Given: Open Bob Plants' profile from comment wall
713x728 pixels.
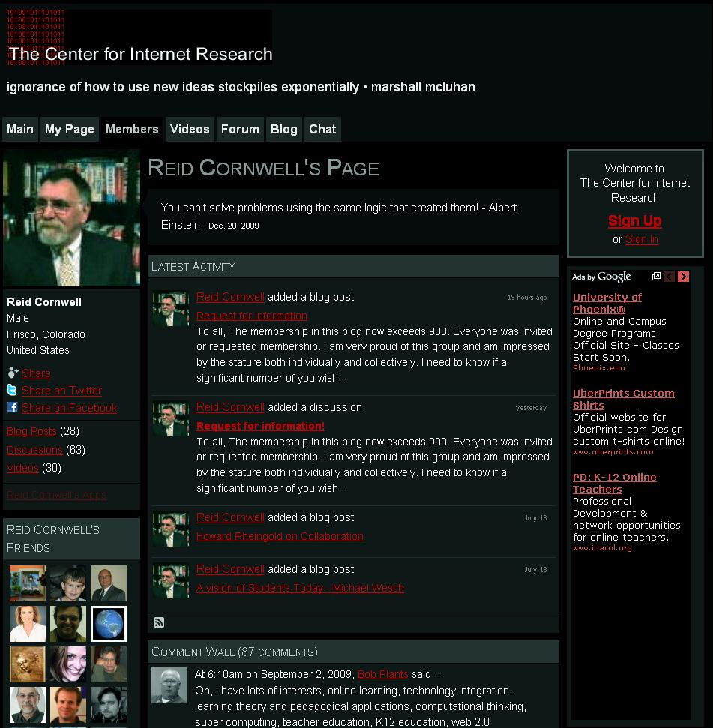Looking at the screenshot, I should coord(382,674).
